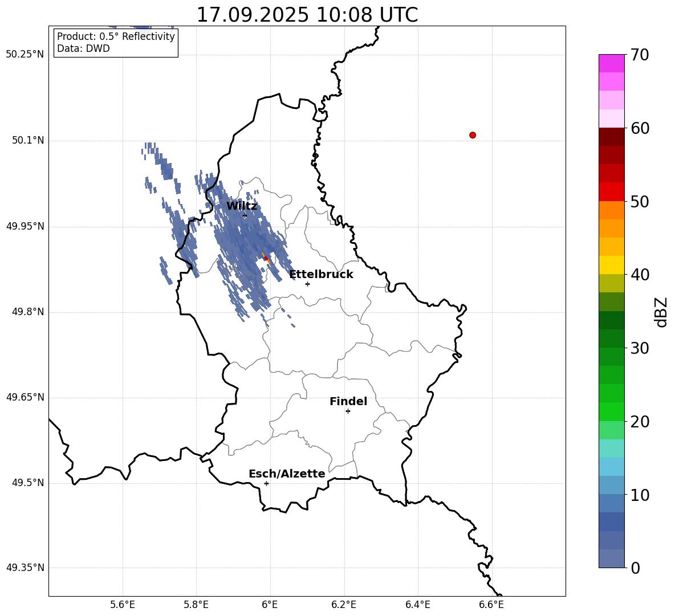
Task: Click the 49.8°N latitude label
Action: 28,312
